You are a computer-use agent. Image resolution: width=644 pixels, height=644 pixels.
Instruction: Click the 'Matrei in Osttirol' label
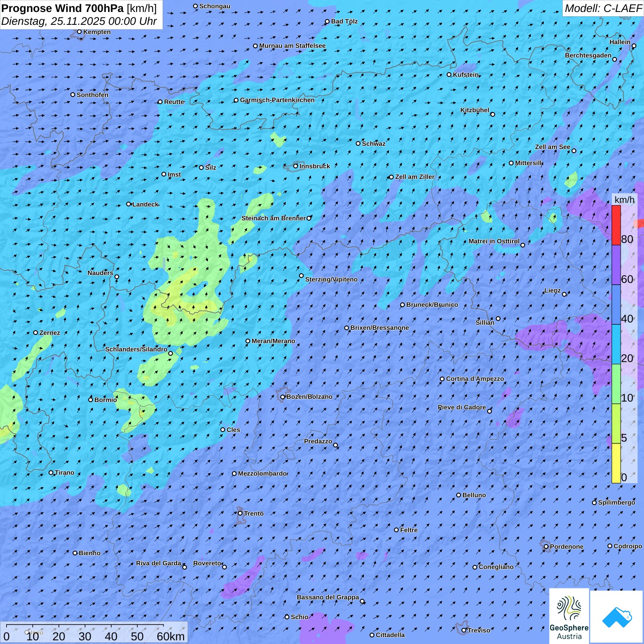coord(494,241)
